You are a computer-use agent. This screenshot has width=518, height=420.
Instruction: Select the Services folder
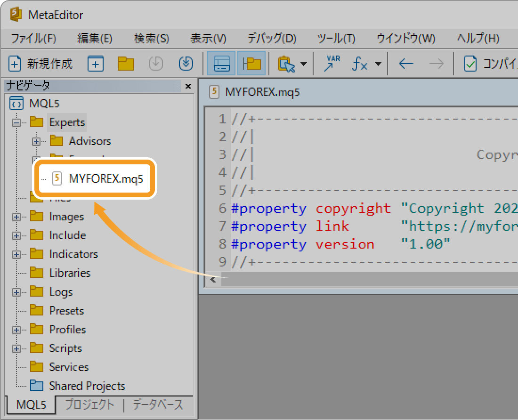(68, 367)
